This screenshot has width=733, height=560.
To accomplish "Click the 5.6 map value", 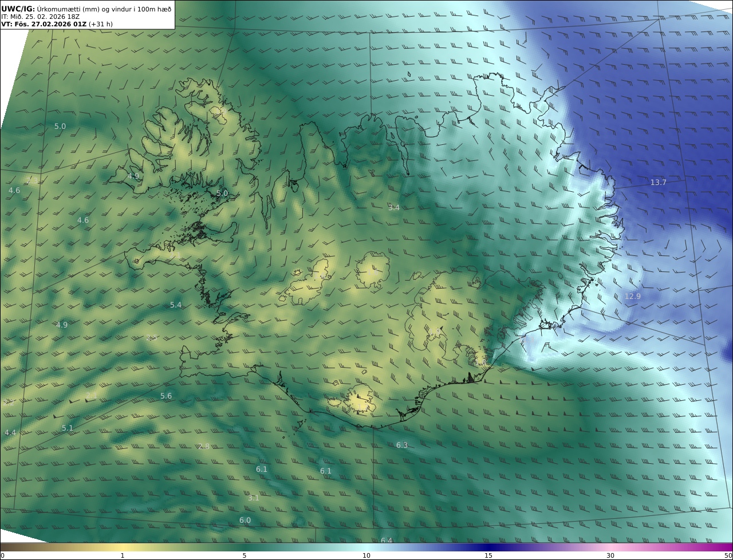I will [x=166, y=396].
